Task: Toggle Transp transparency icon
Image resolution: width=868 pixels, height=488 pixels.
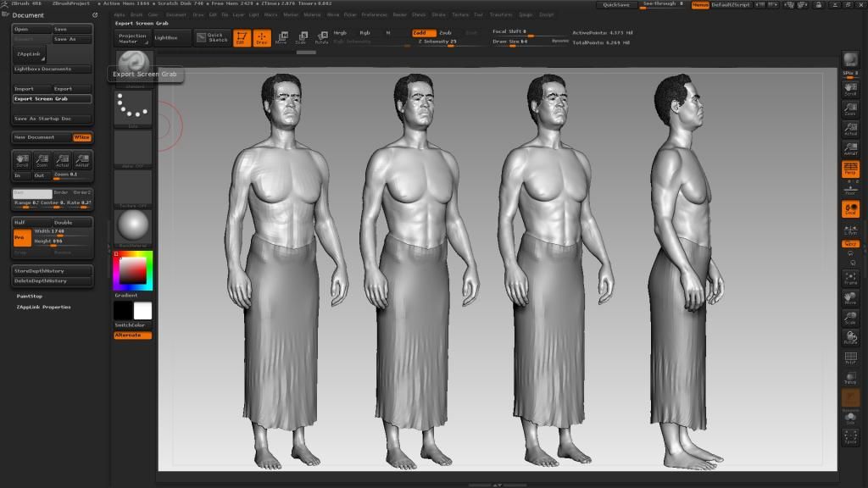Action: 850,378
